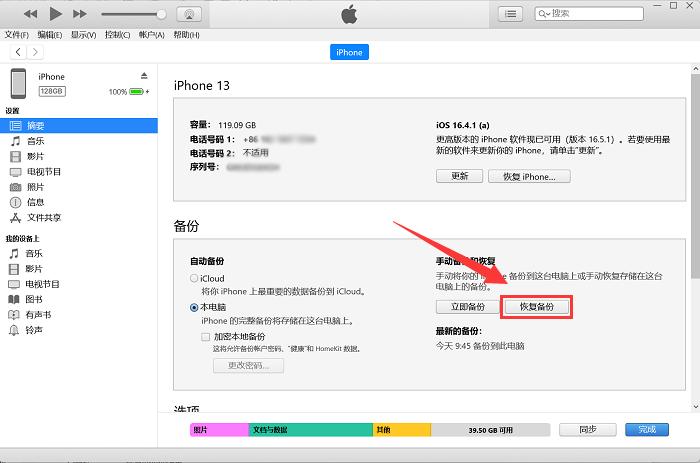Open 文件共享 (File Sharing) in the sidebar
This screenshot has height=463, width=700.
pyautogui.click(x=16, y=217)
